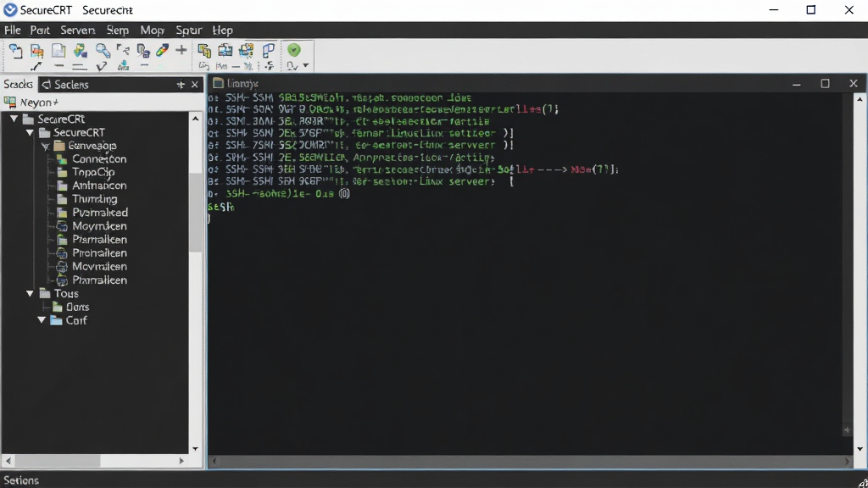The image size is (868, 488).
Task: Close the sessions side panel
Action: coord(195,85)
